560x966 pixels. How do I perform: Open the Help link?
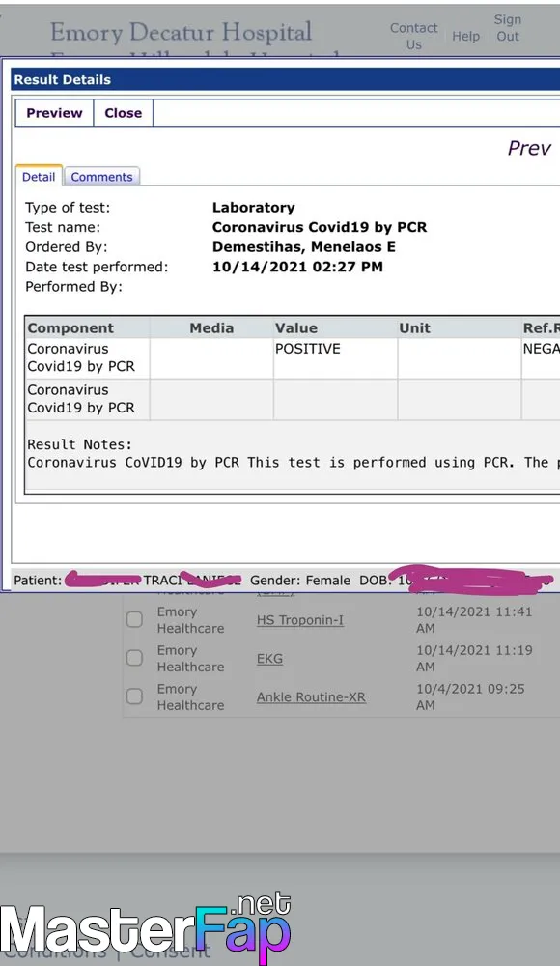point(465,37)
